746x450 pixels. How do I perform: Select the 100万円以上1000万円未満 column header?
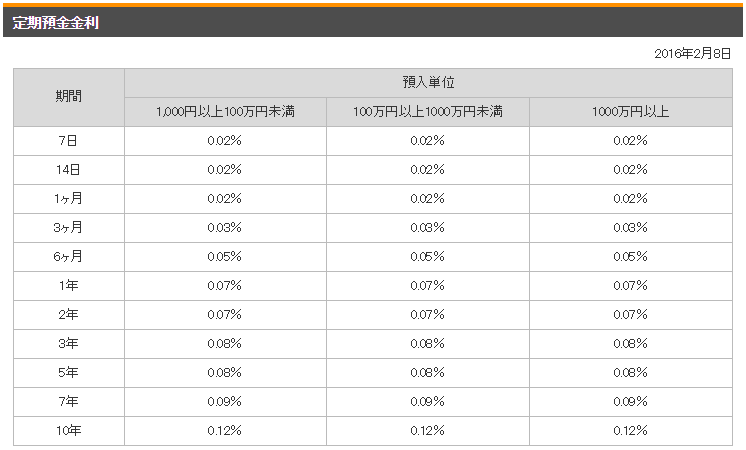click(428, 112)
